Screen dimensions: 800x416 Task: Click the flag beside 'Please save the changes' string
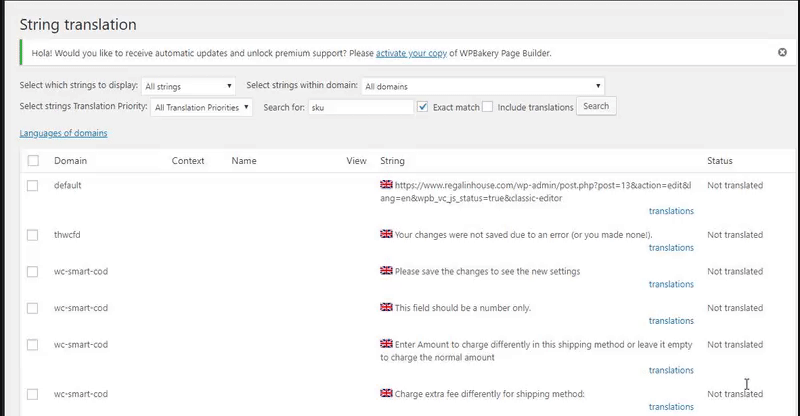coord(386,271)
